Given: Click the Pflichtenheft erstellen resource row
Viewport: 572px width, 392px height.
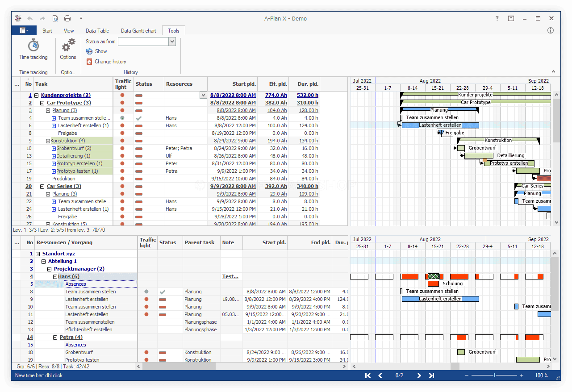Looking at the screenshot, I should [x=180, y=329].
